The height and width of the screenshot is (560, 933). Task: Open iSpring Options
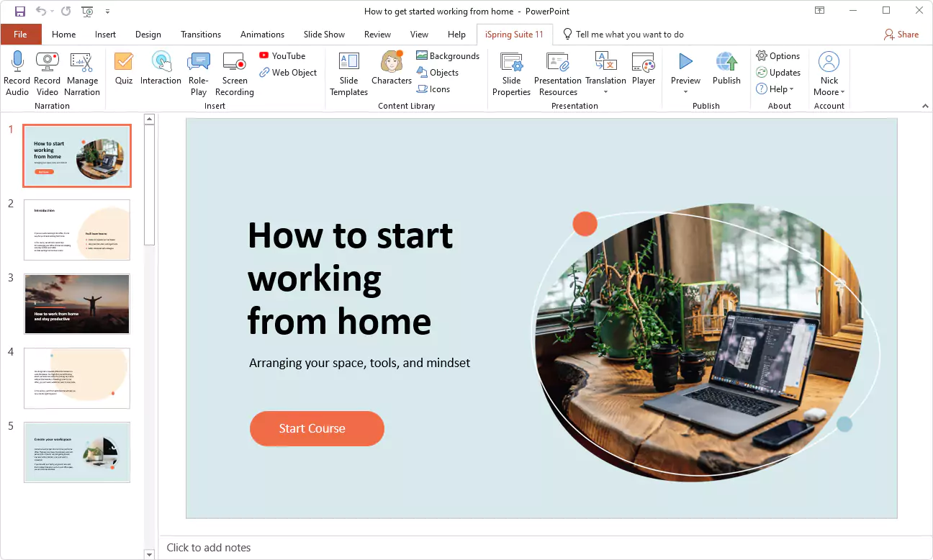pyautogui.click(x=779, y=55)
